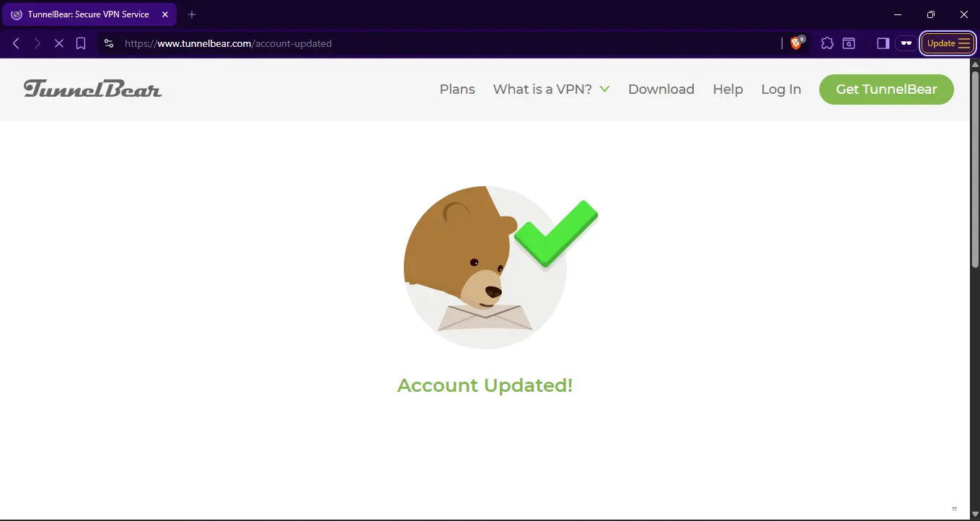
Task: Close the TunnelBear tab
Action: click(164, 14)
